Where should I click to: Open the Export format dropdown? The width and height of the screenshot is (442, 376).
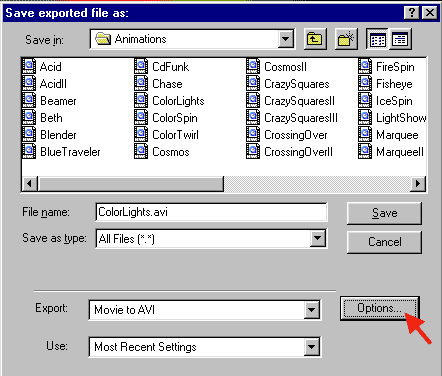[312, 310]
